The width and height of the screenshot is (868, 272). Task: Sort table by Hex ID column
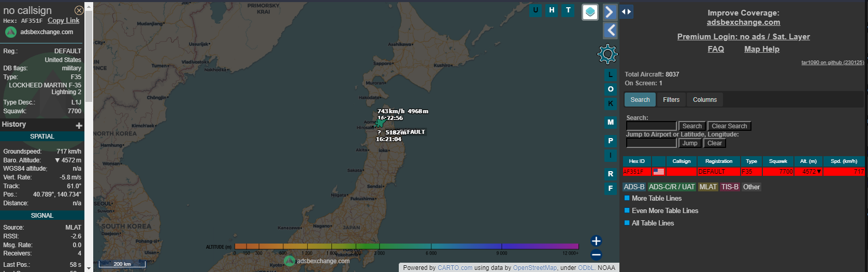[637, 161]
